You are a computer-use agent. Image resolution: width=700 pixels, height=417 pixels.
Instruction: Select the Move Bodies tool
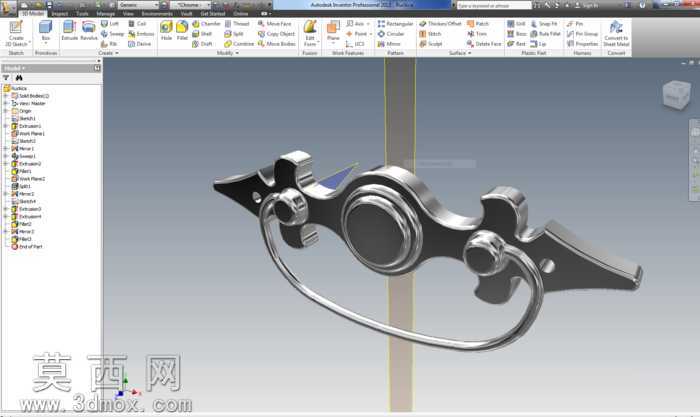point(277,44)
